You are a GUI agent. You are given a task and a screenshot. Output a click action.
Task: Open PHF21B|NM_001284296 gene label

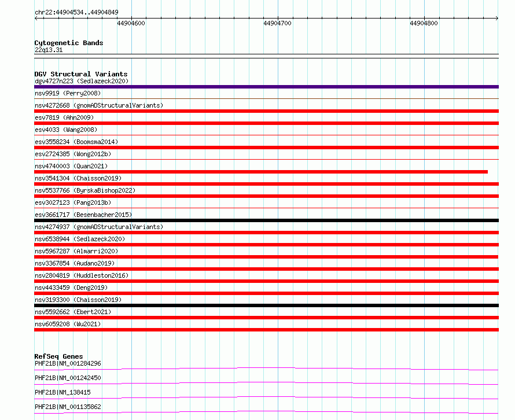[x=68, y=363]
